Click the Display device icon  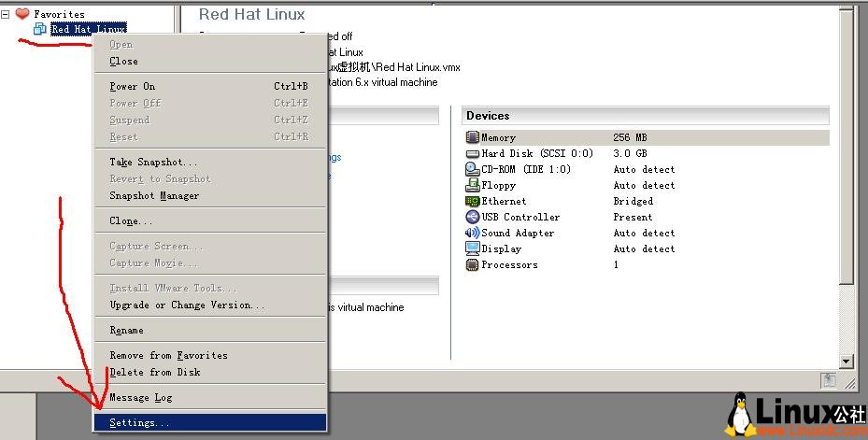coord(472,249)
